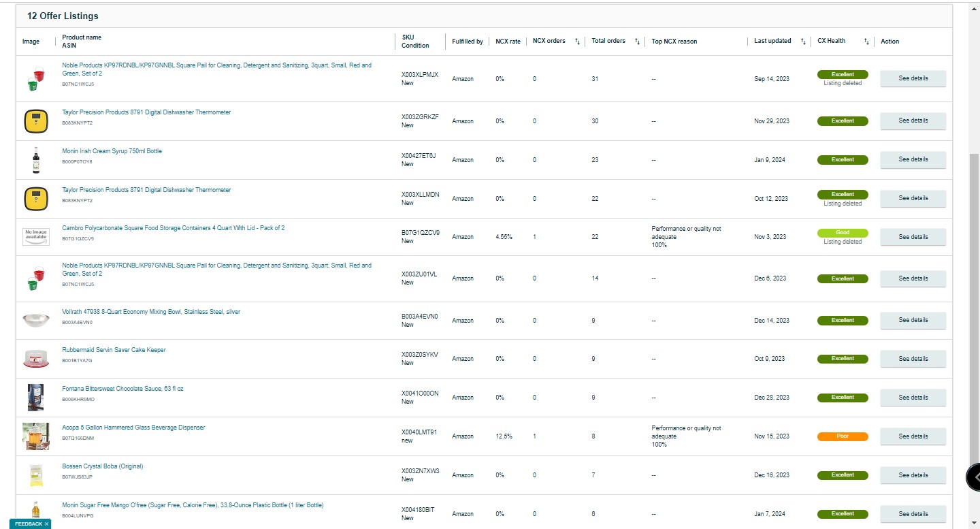The width and height of the screenshot is (980, 529).
Task: Open the Cambro Polycarbonate Food Storage Containers link
Action: point(173,228)
